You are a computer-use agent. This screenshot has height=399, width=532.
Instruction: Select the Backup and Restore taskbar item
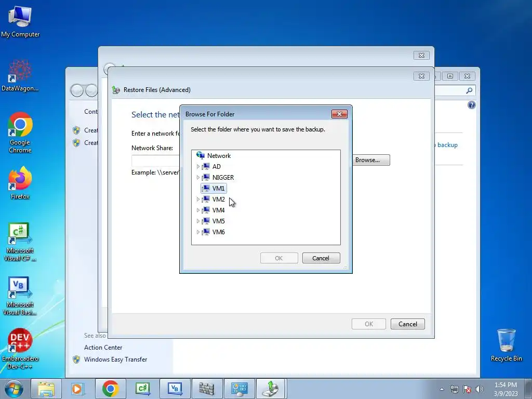click(271, 389)
